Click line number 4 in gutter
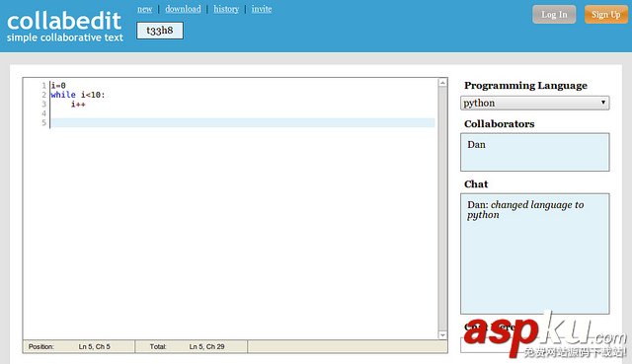The height and width of the screenshot is (364, 632). pyautogui.click(x=43, y=113)
